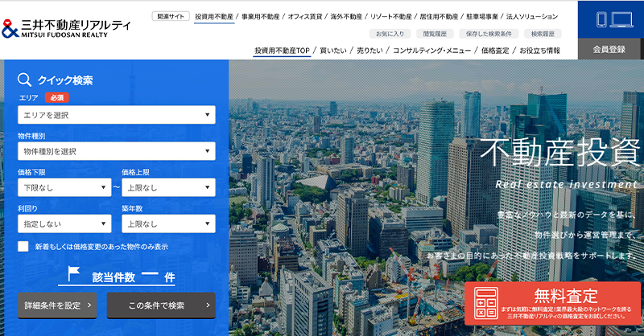Click the Mitsui Fudosan Realty logo

click(x=67, y=28)
